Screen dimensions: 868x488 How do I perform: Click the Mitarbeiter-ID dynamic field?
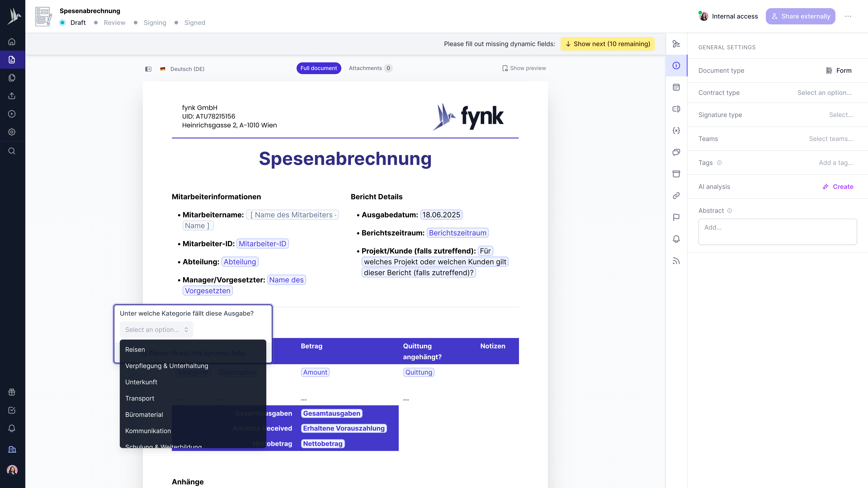262,244
